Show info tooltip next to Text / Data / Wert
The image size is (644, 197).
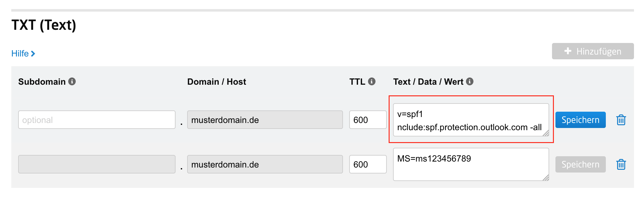click(x=470, y=82)
